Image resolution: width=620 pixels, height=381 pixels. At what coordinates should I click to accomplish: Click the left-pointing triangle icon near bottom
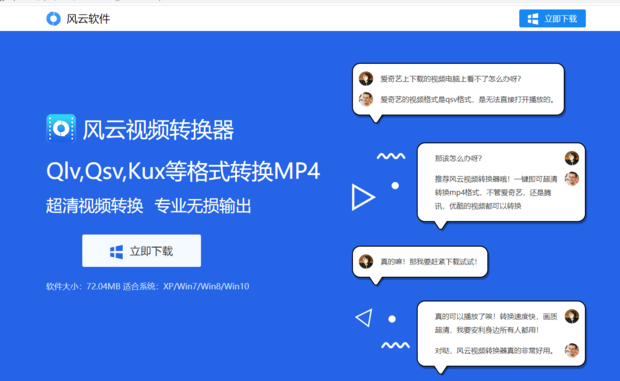tap(364, 318)
